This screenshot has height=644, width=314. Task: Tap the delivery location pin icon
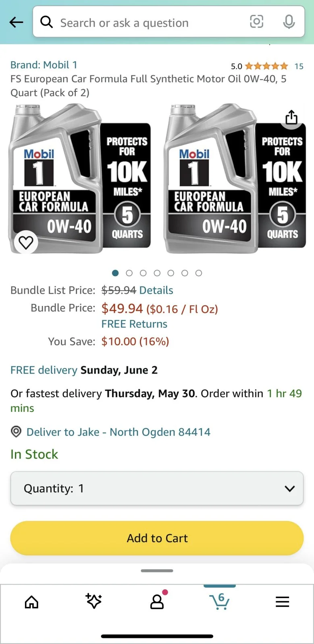16,432
